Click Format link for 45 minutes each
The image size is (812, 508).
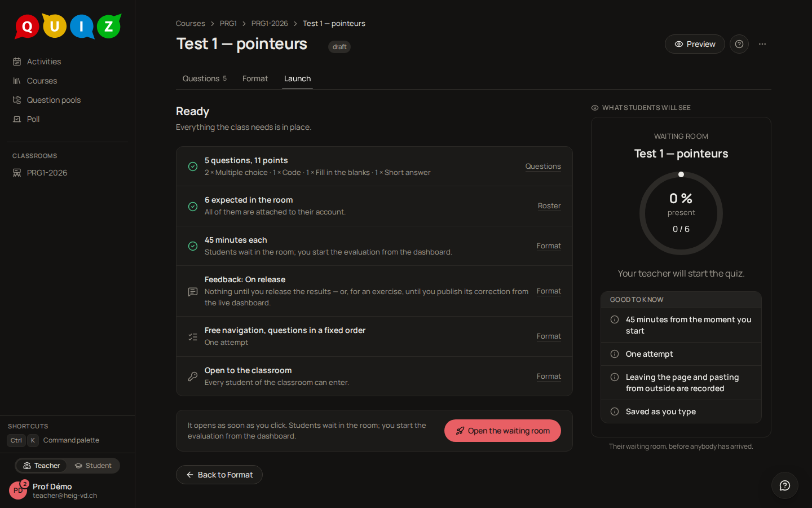tap(549, 246)
